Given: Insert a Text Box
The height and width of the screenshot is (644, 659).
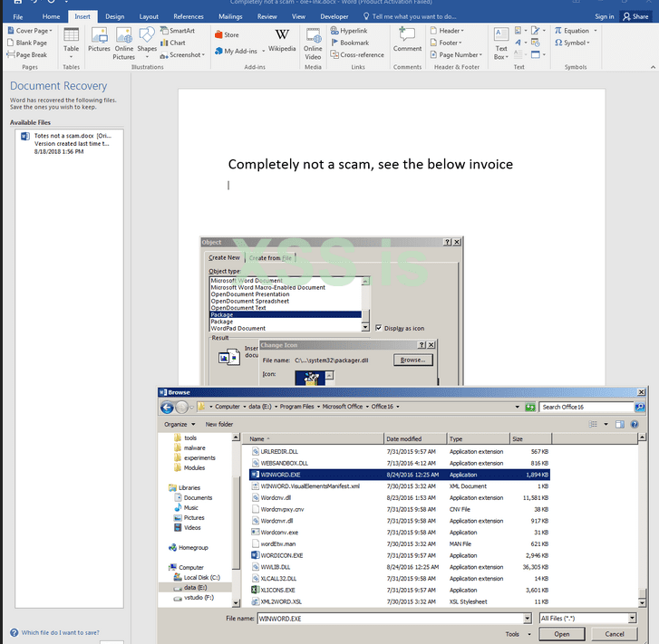Looking at the screenshot, I should coord(501,43).
